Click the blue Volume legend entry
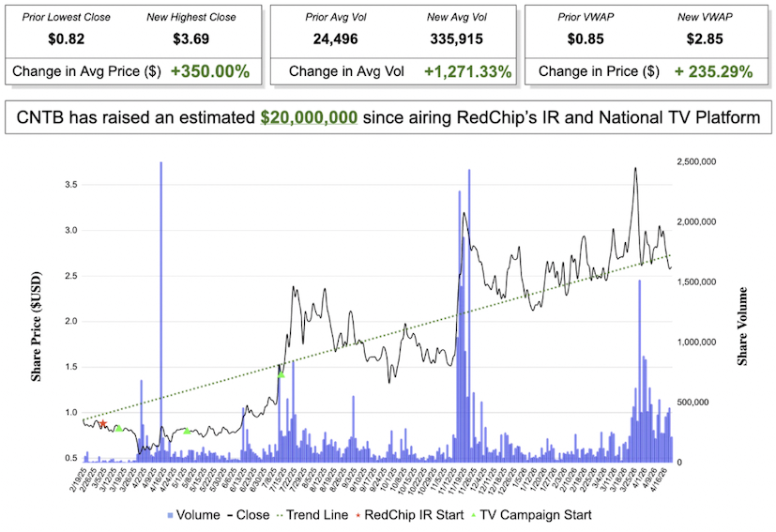 193,515
